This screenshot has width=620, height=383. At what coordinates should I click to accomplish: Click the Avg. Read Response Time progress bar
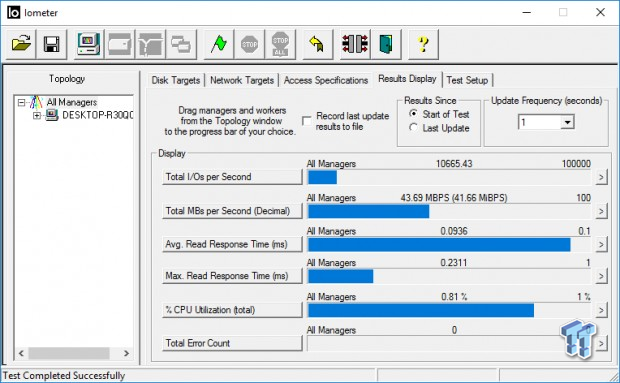449,245
